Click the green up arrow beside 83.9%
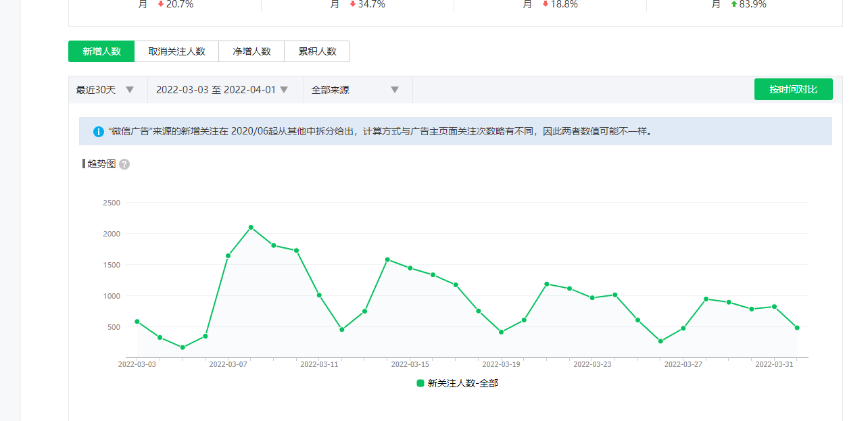The image size is (868, 421). point(734,4)
